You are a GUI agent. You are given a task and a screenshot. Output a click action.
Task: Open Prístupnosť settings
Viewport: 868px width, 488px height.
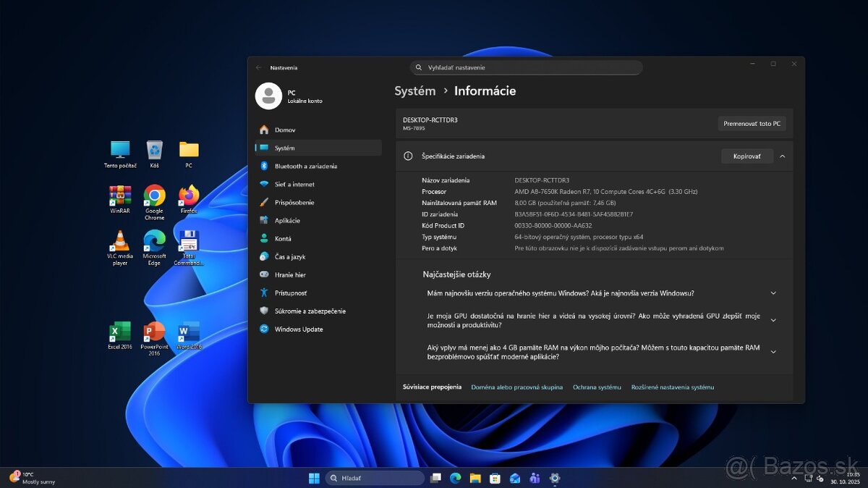point(292,293)
